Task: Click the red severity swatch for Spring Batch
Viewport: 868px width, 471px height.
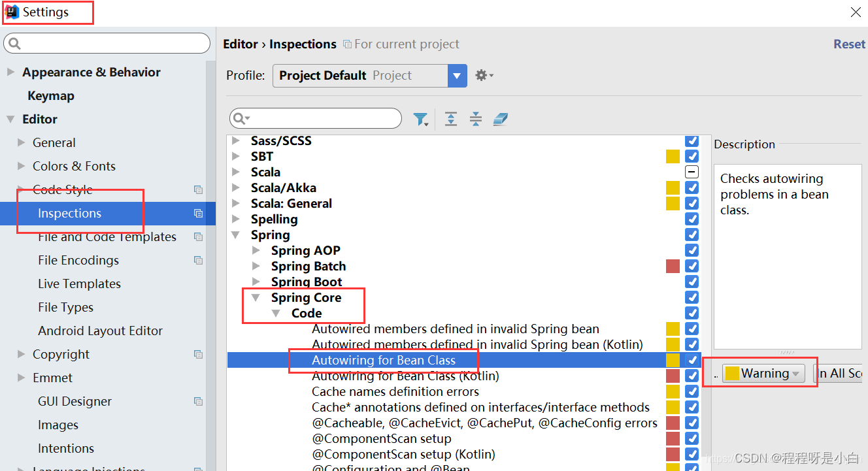Action: 673,267
